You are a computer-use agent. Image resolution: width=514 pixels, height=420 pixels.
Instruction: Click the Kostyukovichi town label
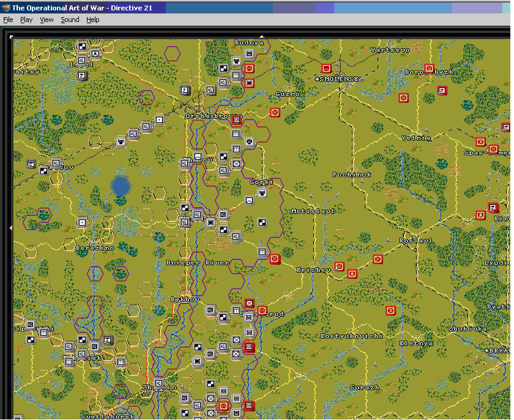tap(351, 336)
